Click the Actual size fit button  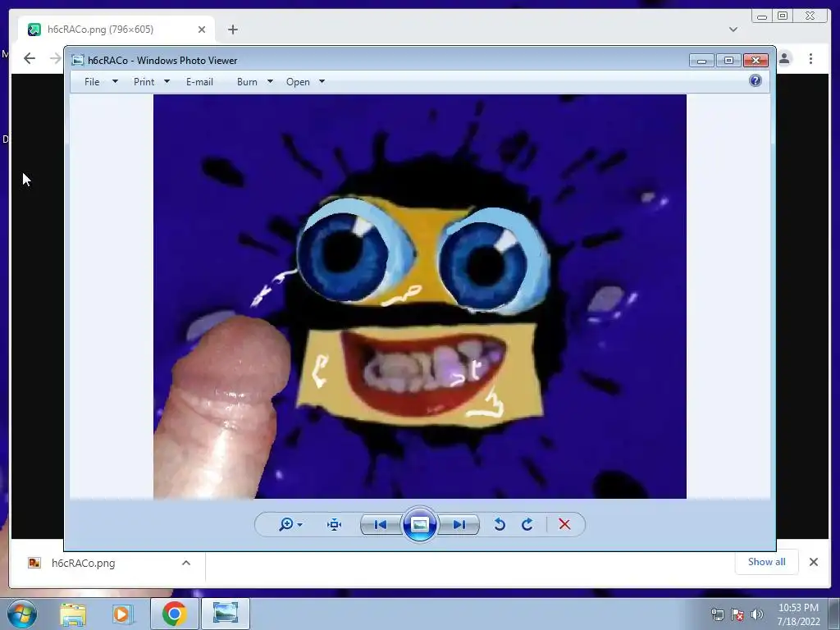click(335, 524)
